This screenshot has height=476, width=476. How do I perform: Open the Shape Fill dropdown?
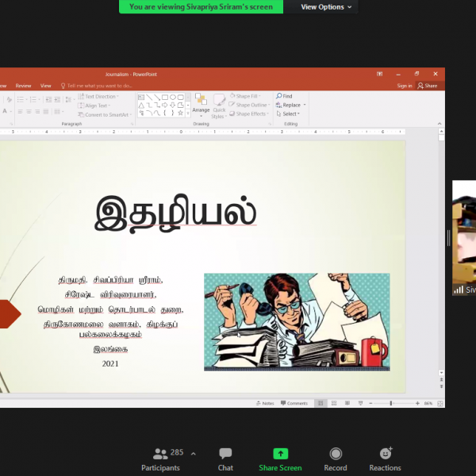click(245, 96)
